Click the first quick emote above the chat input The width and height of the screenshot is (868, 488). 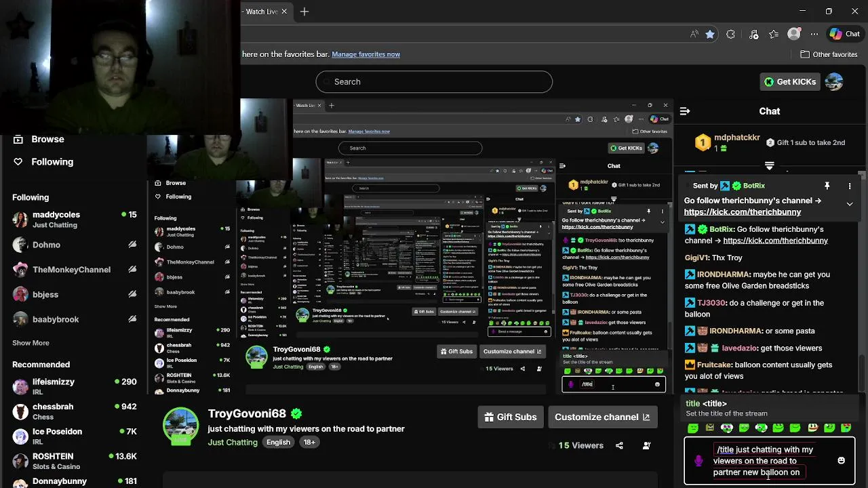pos(692,428)
